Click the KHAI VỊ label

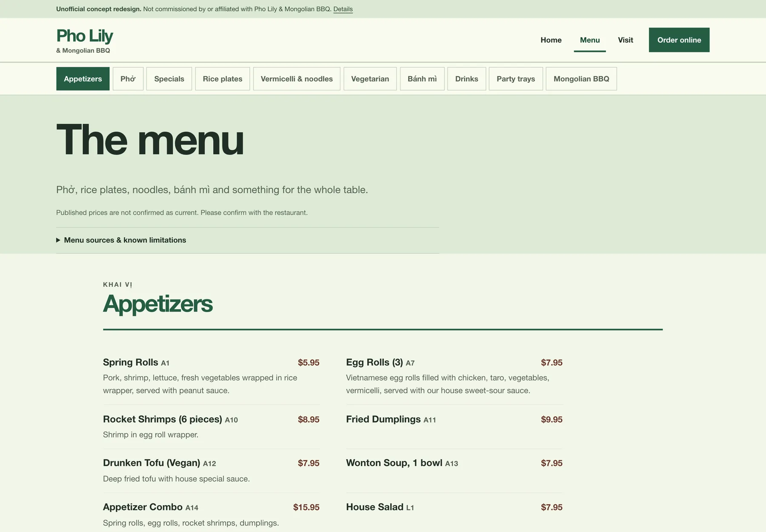tap(117, 285)
